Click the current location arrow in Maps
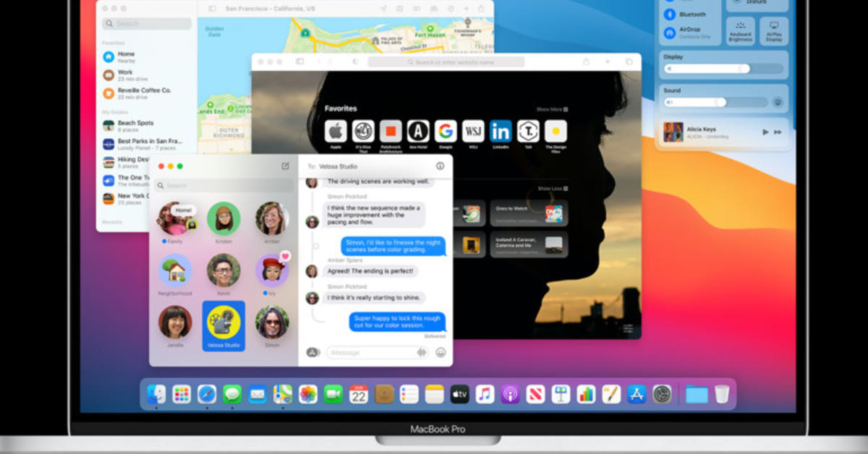868x454 pixels. click(x=384, y=9)
